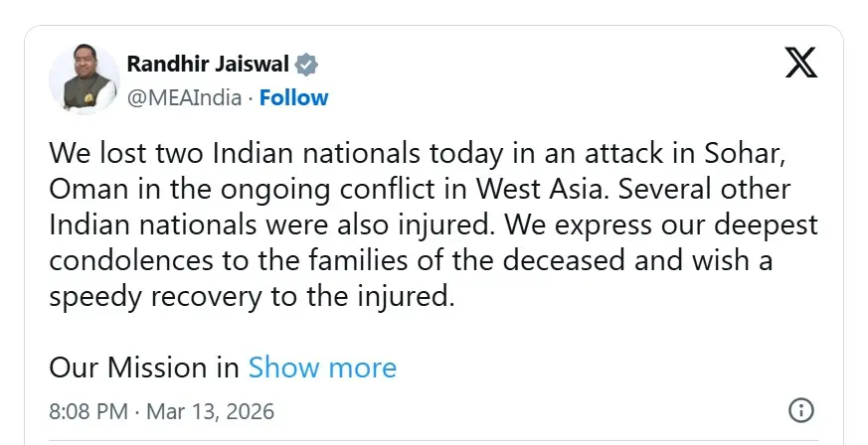Open the Randhir Jaiswal display name

[207, 66]
